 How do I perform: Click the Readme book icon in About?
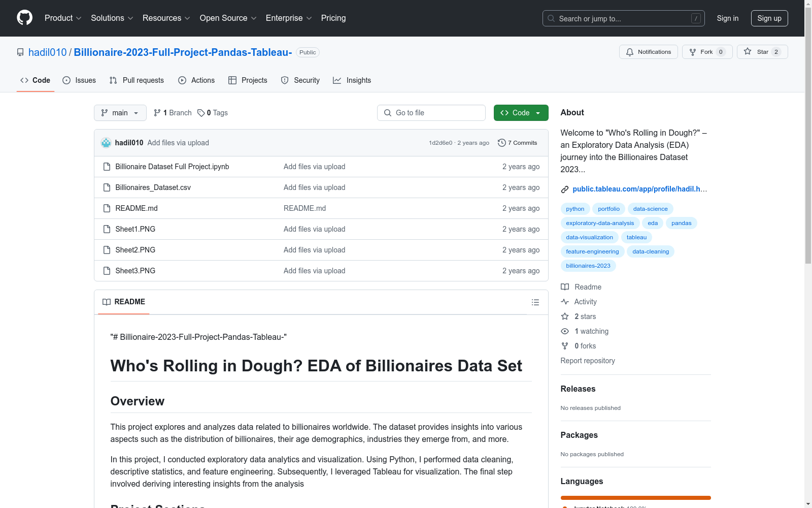pyautogui.click(x=565, y=287)
